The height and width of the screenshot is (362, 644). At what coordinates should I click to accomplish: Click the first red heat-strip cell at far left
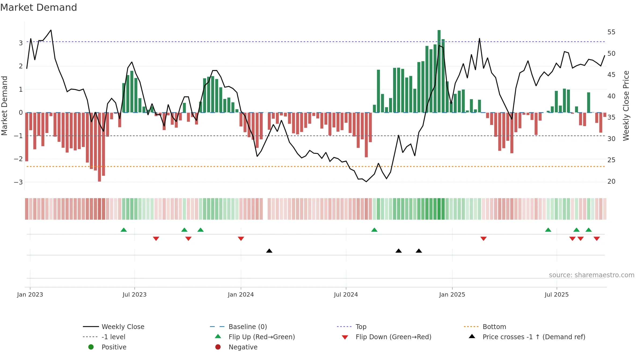27,209
